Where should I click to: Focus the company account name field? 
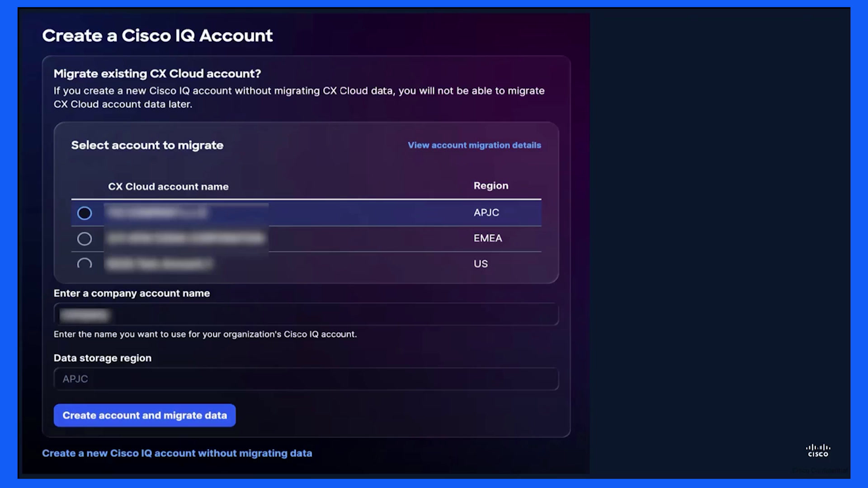[x=306, y=314]
